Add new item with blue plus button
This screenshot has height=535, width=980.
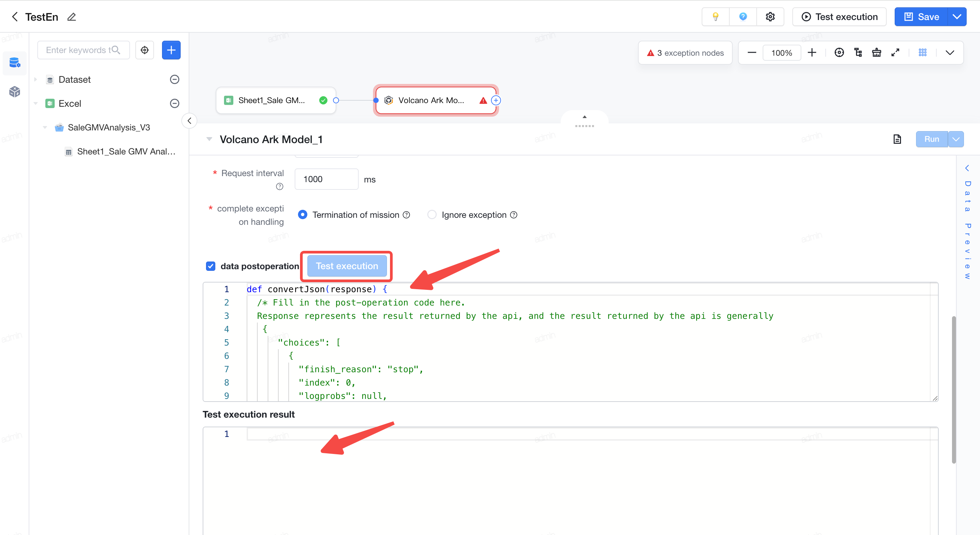point(171,50)
